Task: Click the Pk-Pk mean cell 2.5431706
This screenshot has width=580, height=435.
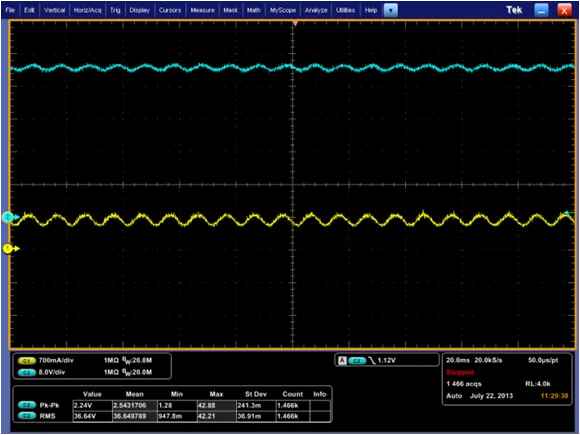Action: click(135, 405)
